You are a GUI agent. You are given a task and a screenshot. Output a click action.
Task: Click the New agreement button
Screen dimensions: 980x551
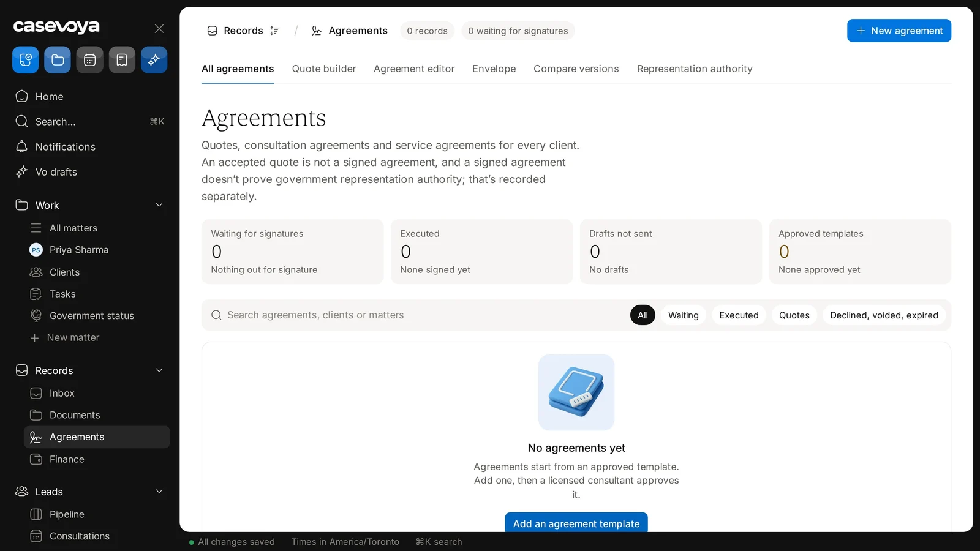coord(899,31)
